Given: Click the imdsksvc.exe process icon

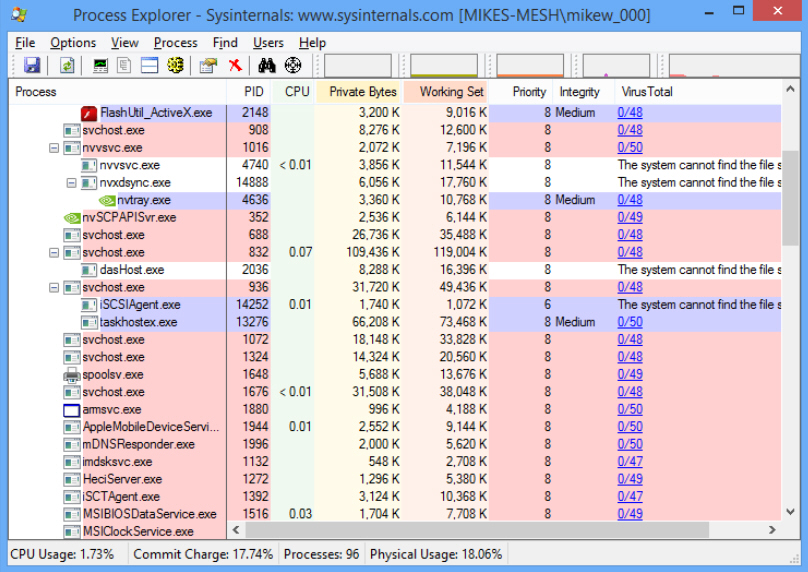Looking at the screenshot, I should [72, 462].
